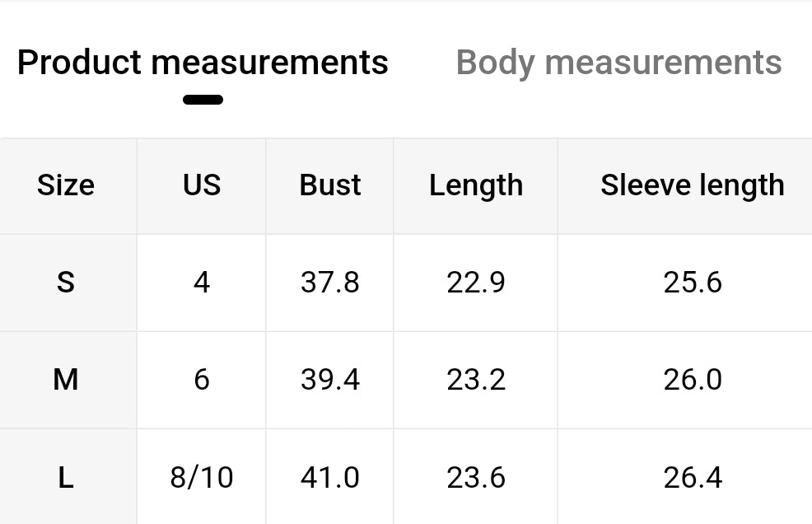Click bust value 39.4

(x=329, y=380)
